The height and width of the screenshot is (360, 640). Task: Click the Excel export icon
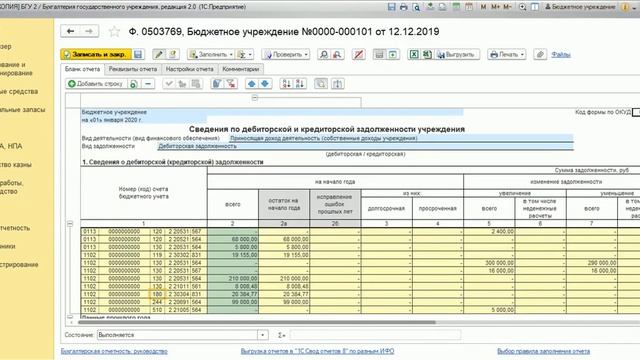click(x=414, y=54)
